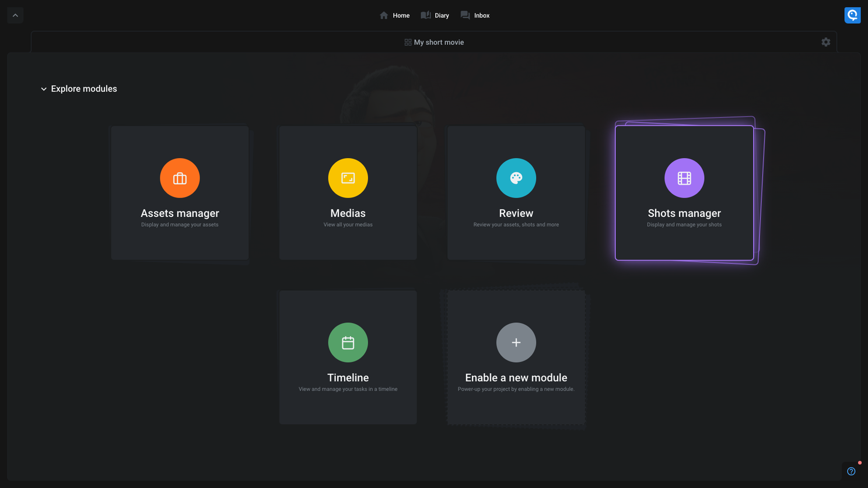The width and height of the screenshot is (868, 488).
Task: Collapse the top bar with the up chevron
Action: click(15, 15)
